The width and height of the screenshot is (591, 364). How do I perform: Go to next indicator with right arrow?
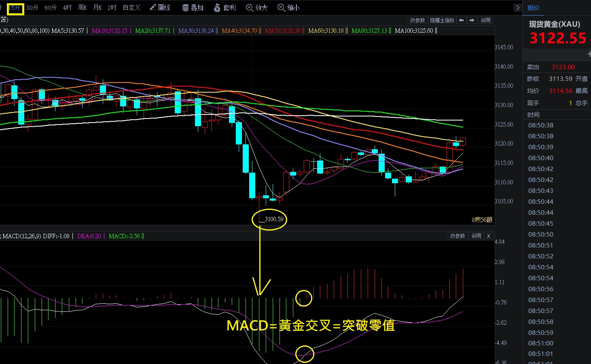(472, 20)
